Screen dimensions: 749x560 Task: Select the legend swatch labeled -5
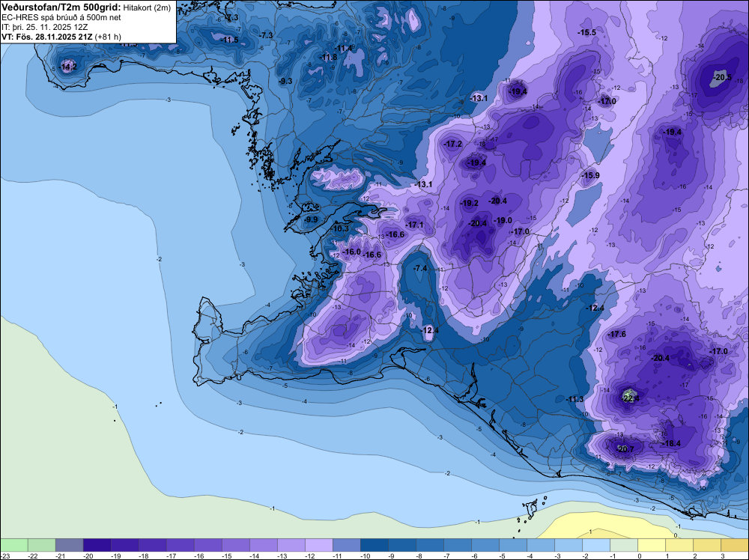click(x=512, y=545)
